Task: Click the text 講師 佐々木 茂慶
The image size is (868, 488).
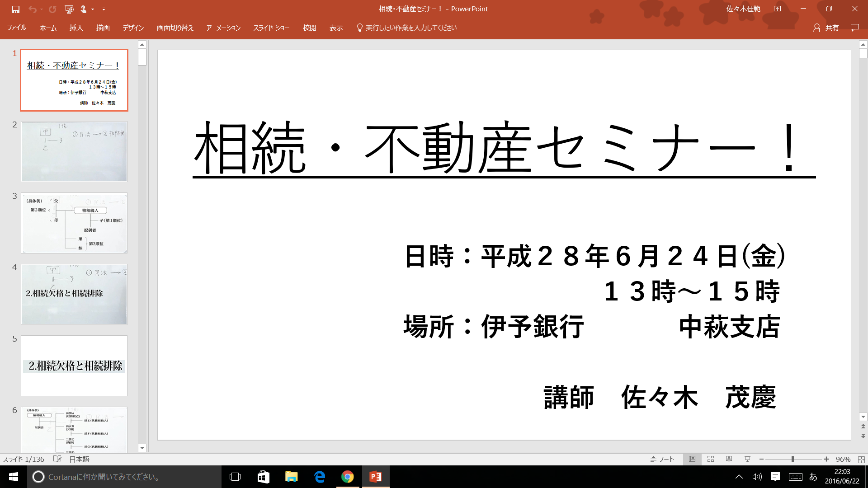Action: (x=660, y=398)
